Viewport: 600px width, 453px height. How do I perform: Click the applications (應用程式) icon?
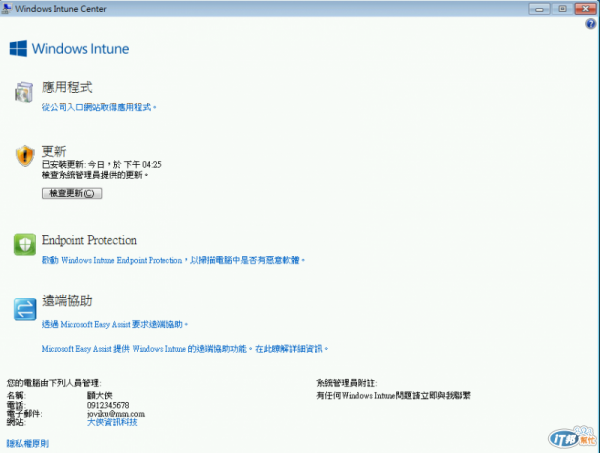(x=24, y=92)
